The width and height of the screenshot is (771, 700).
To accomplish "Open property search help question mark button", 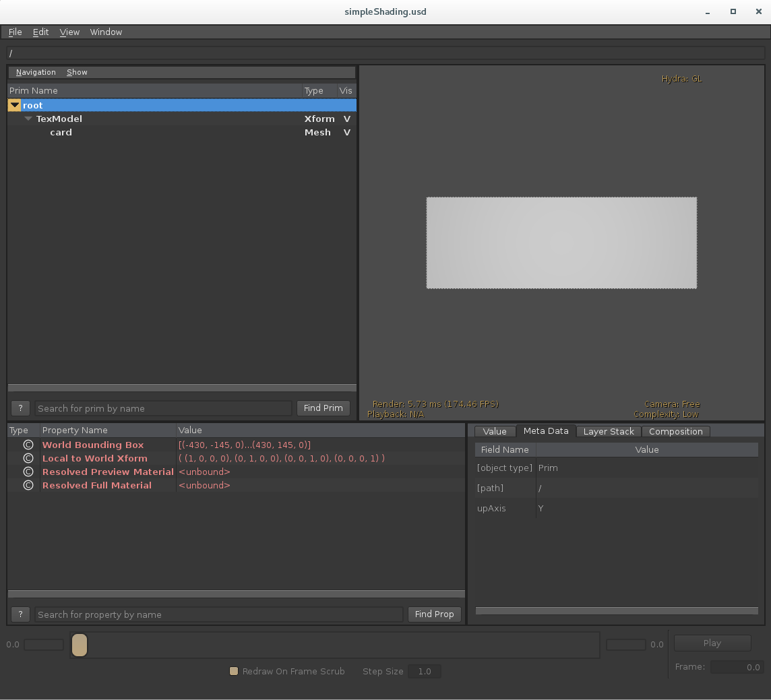I will pos(20,614).
